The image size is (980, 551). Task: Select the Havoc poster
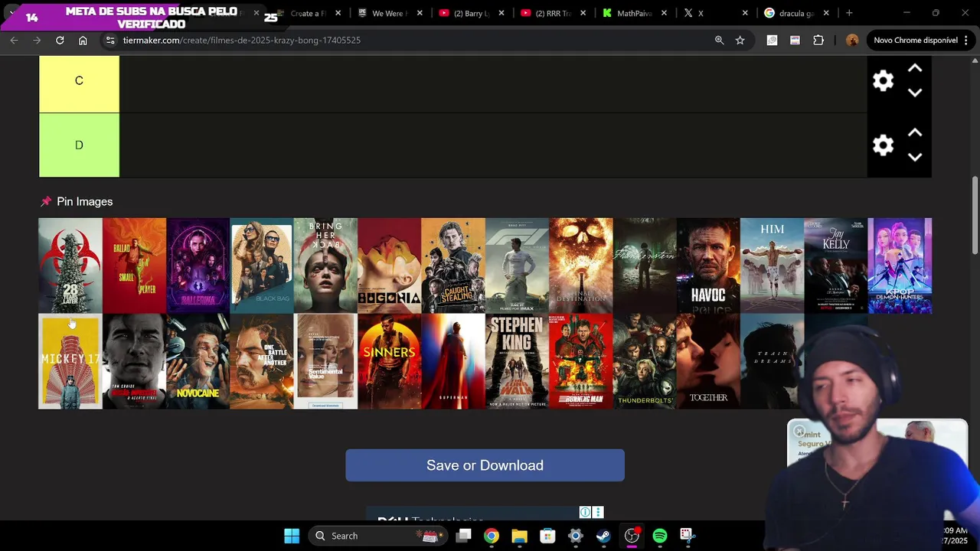[x=708, y=266]
